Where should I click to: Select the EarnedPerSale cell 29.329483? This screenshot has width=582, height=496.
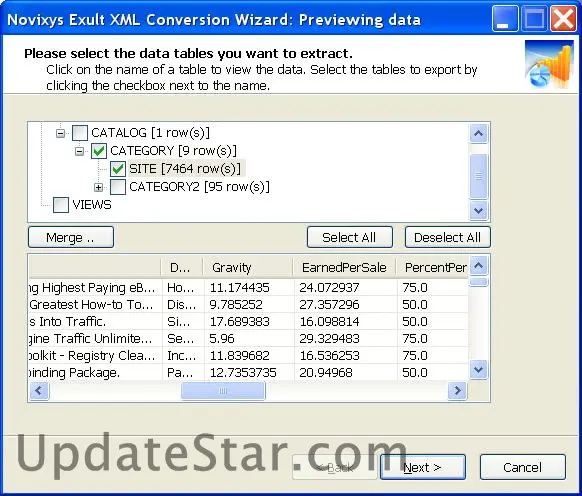pos(346,339)
